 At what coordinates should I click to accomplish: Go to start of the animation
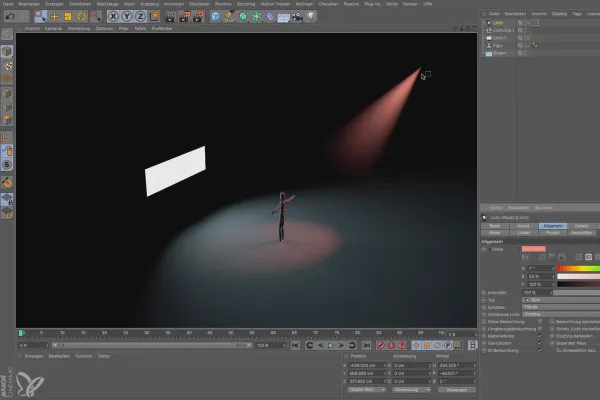tap(295, 345)
